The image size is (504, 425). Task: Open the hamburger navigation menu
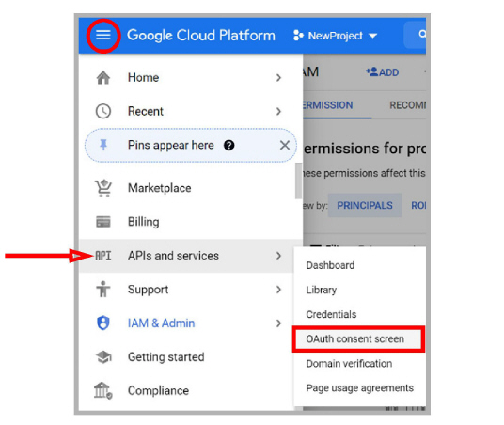point(103,35)
